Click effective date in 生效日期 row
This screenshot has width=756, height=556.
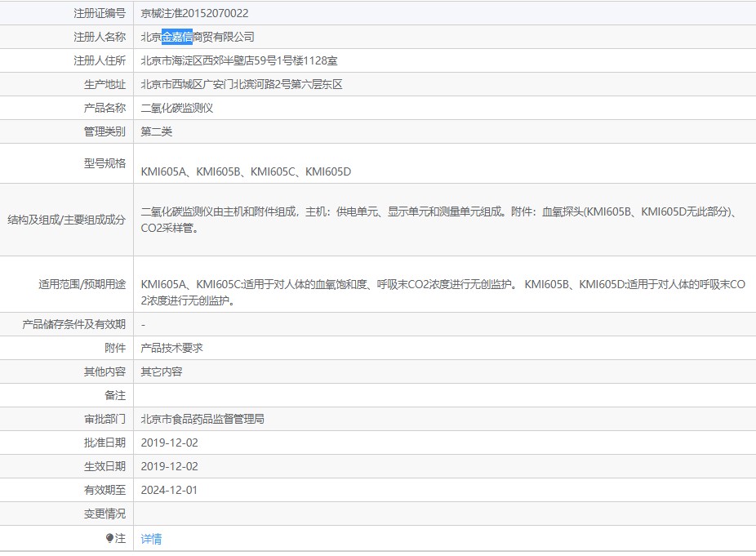pos(169,466)
